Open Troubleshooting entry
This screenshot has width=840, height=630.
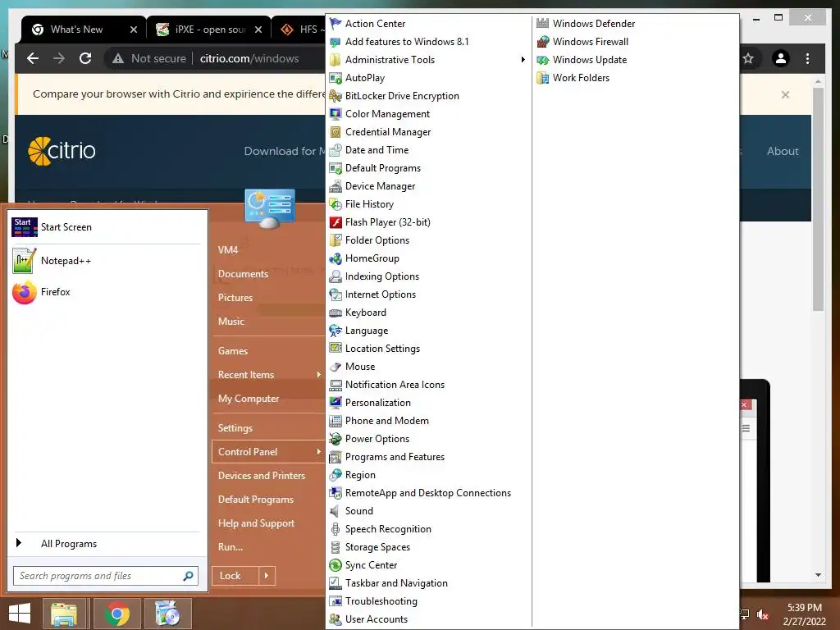[381, 601]
